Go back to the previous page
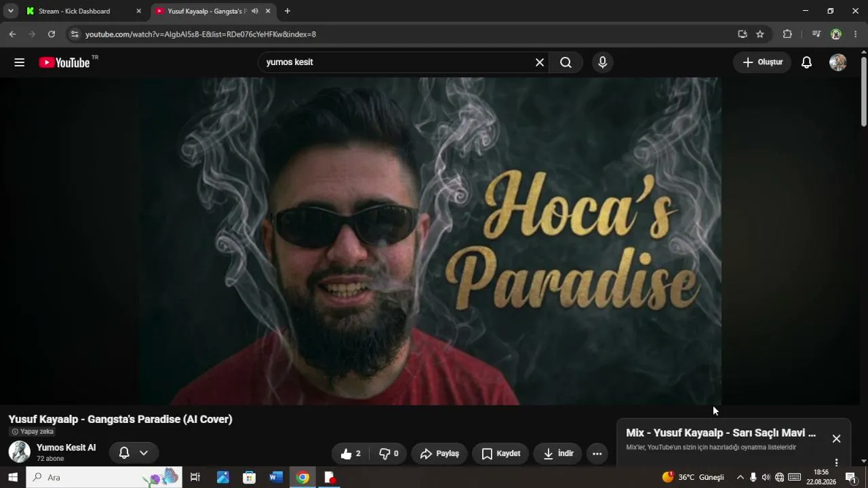Image resolution: width=868 pixels, height=488 pixels. 12,34
